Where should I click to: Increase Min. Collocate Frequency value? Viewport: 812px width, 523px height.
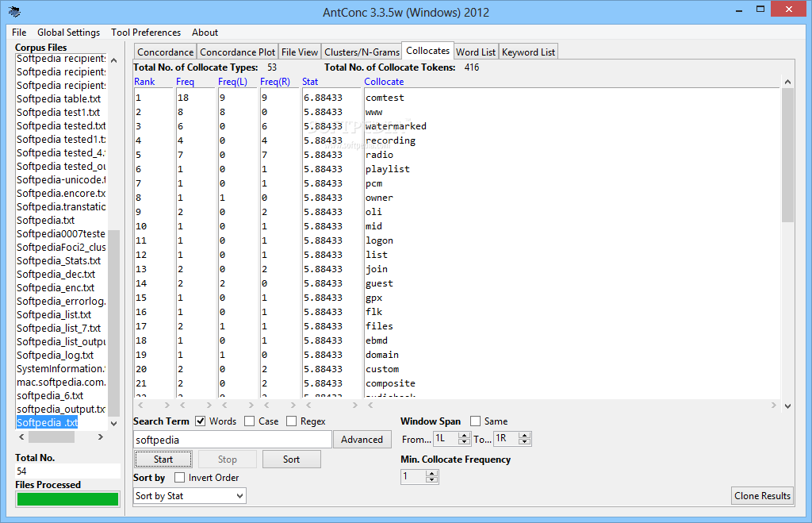tap(432, 473)
